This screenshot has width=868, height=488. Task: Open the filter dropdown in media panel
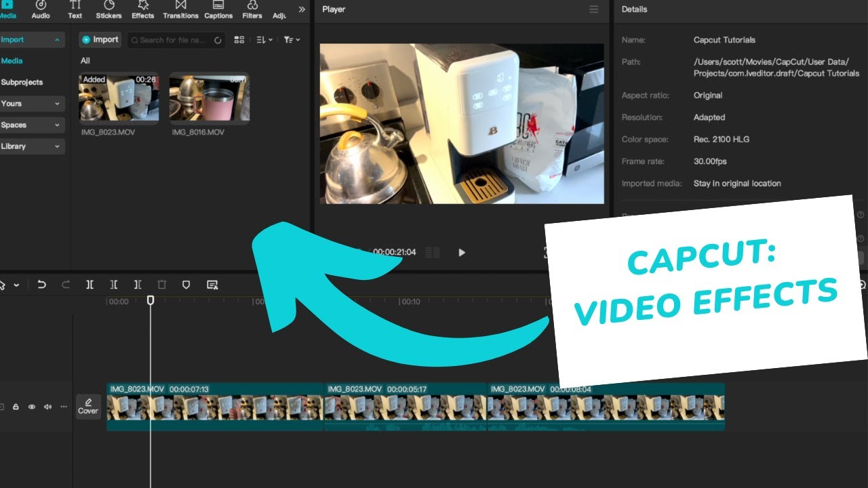click(292, 40)
